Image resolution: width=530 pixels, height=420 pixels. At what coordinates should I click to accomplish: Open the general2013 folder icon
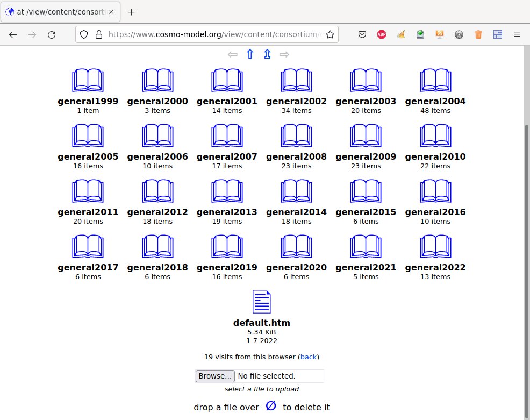point(227,191)
